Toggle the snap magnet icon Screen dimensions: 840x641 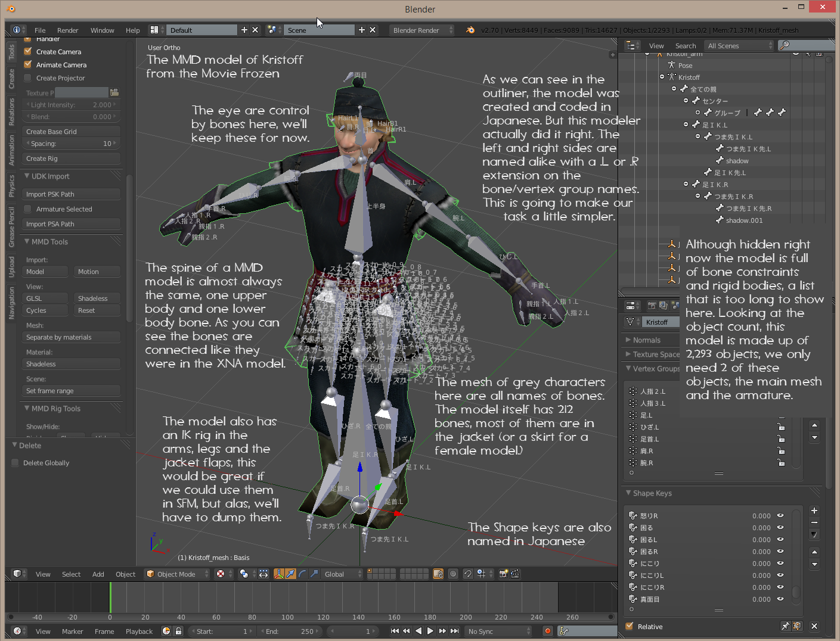point(468,574)
